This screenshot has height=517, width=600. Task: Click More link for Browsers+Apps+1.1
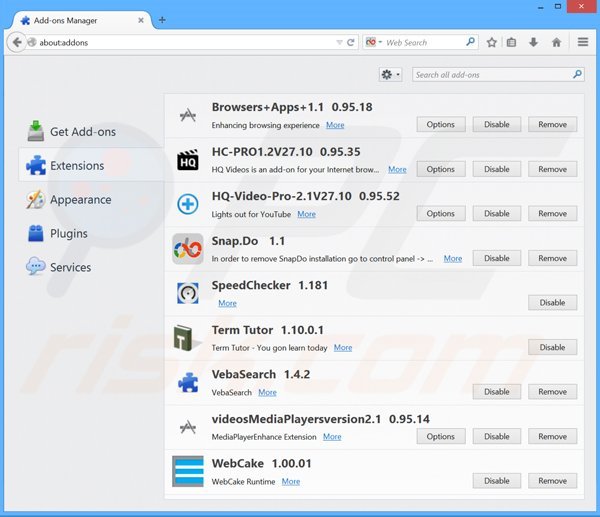335,125
